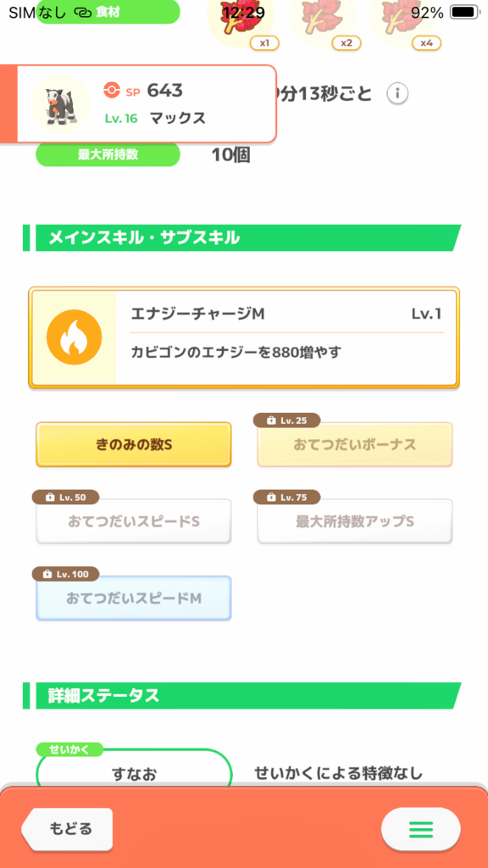
Task: Tap the locked おてつだいスピードM sub skill
Action: click(133, 598)
